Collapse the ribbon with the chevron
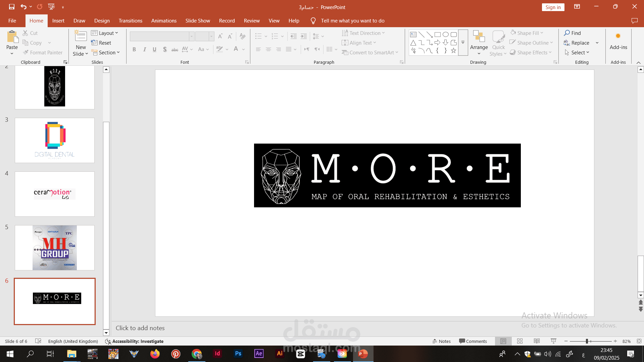 pyautogui.click(x=638, y=62)
